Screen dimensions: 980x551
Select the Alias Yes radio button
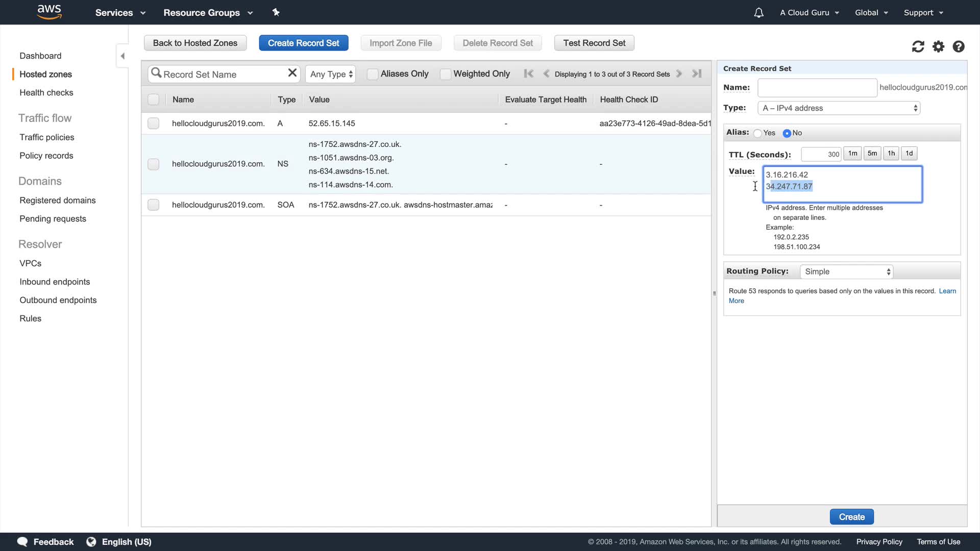click(757, 133)
